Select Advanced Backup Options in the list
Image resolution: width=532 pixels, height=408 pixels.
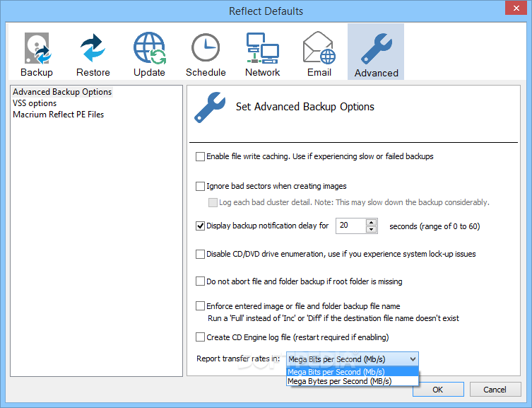62,92
